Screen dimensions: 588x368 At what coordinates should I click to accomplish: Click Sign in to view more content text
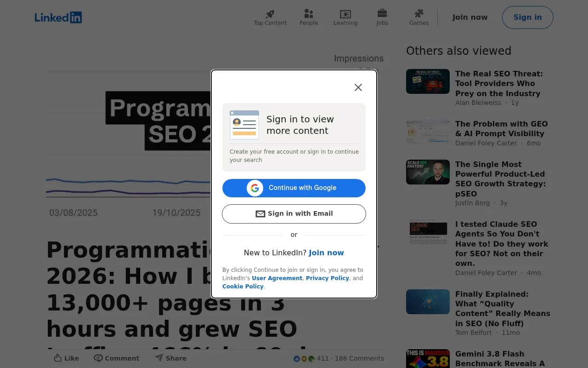[x=300, y=125]
